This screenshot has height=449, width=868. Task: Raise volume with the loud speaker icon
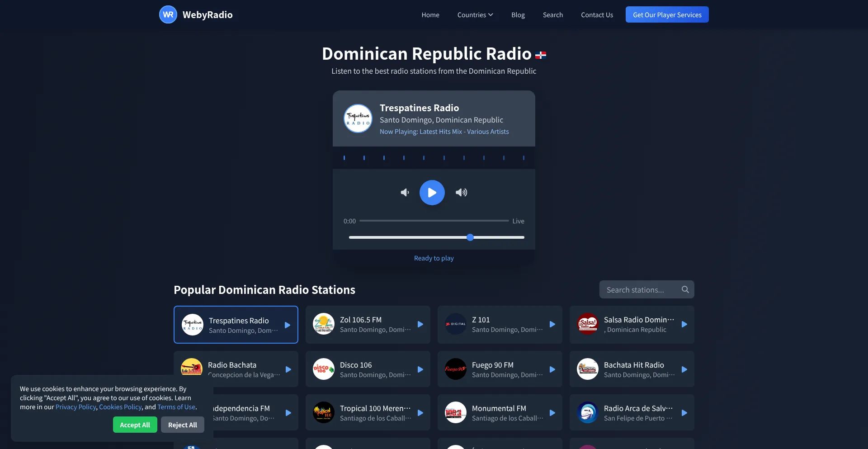461,193
